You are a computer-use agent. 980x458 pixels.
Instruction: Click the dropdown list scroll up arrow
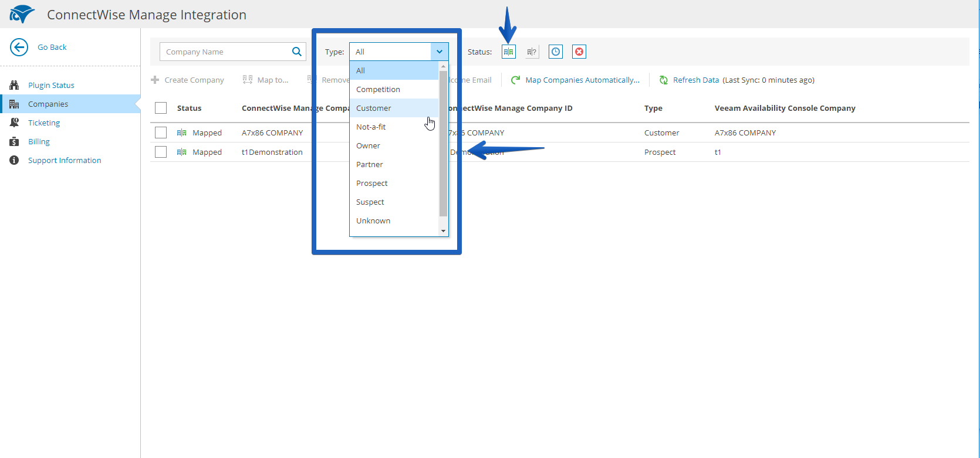click(443, 66)
